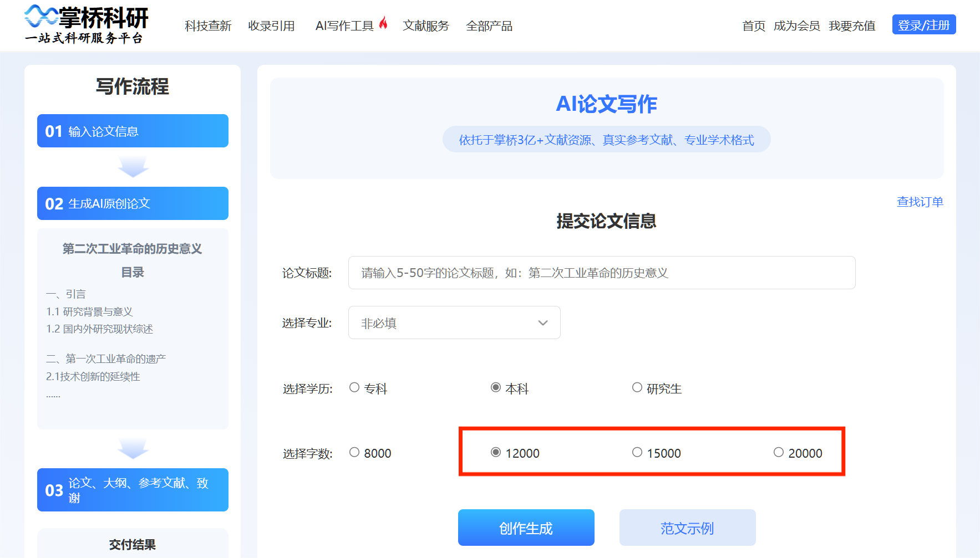Select the 研究生 education radio button
Image resolution: width=980 pixels, height=558 pixels.
(637, 388)
